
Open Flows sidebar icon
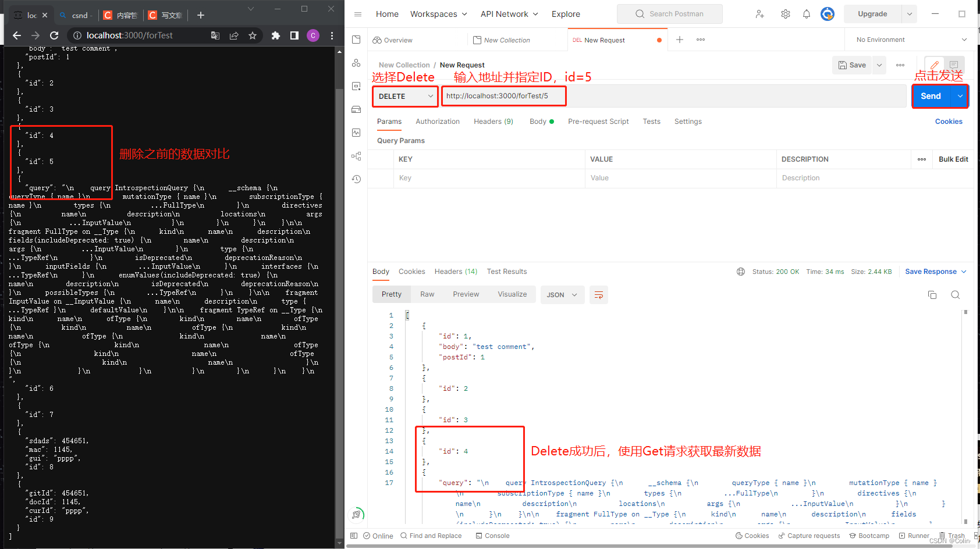point(356,156)
